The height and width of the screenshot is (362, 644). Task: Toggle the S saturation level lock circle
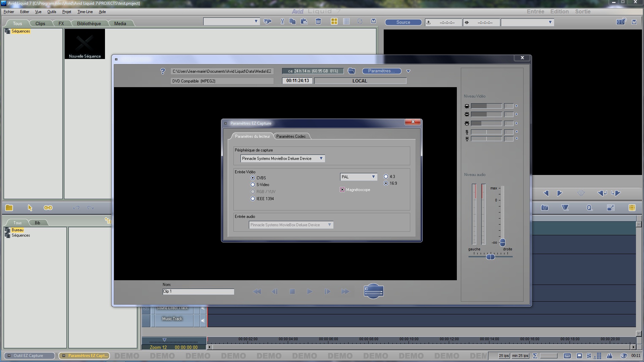tap(516, 132)
